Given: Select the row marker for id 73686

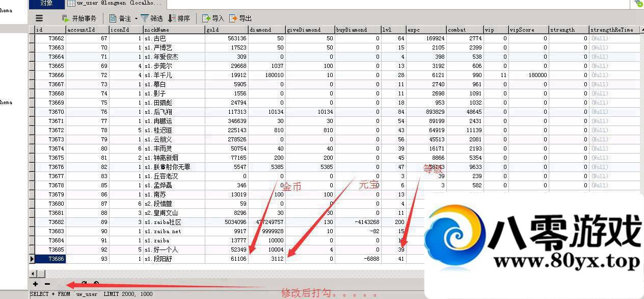Looking at the screenshot, I should coord(32,259).
